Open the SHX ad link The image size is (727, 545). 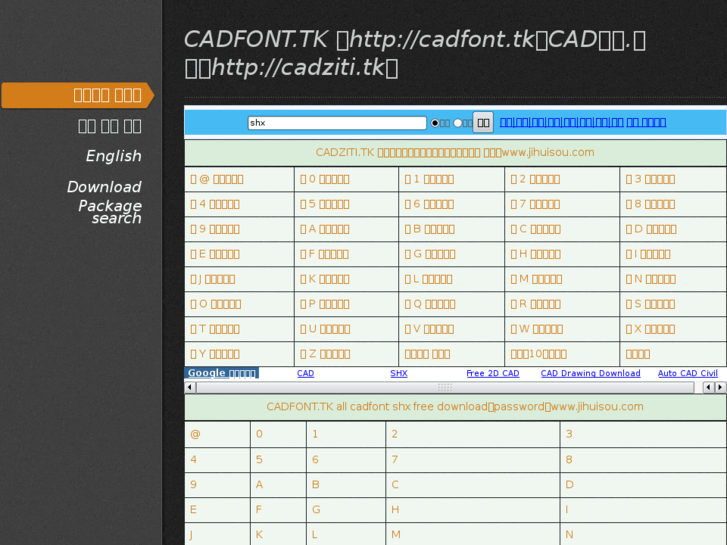[x=399, y=373]
